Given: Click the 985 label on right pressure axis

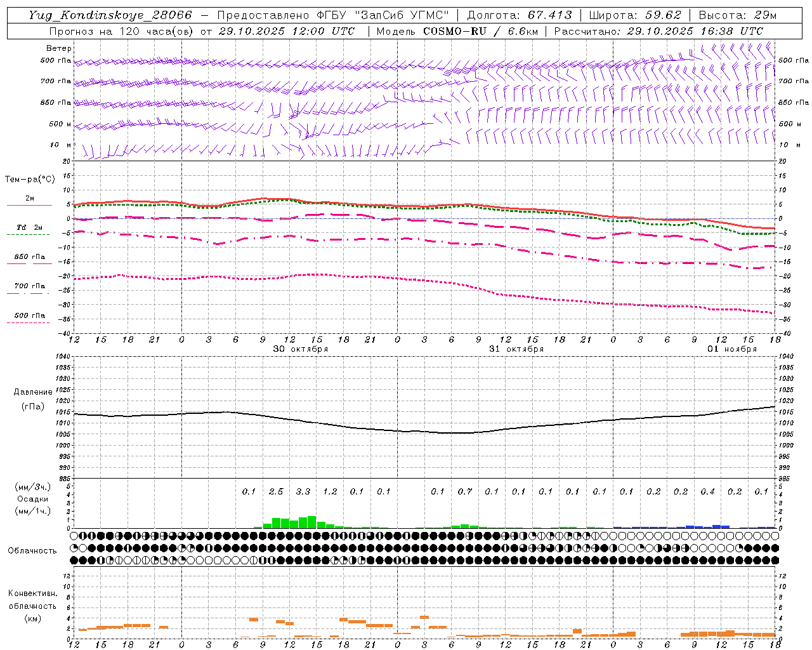Looking at the screenshot, I should (x=785, y=479).
